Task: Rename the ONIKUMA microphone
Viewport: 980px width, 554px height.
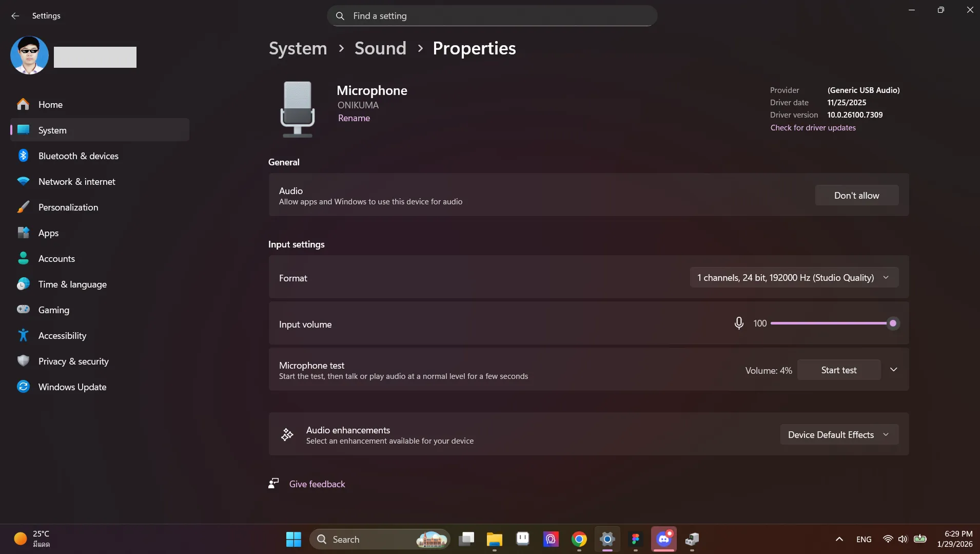Action: pyautogui.click(x=354, y=118)
